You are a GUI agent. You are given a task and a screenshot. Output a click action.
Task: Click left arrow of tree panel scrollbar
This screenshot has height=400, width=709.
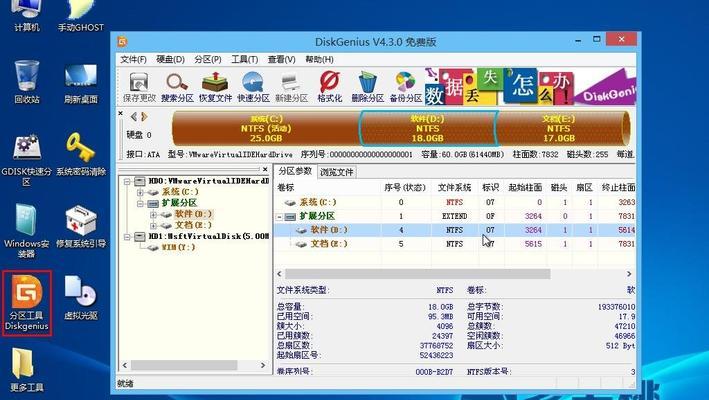pos(125,365)
